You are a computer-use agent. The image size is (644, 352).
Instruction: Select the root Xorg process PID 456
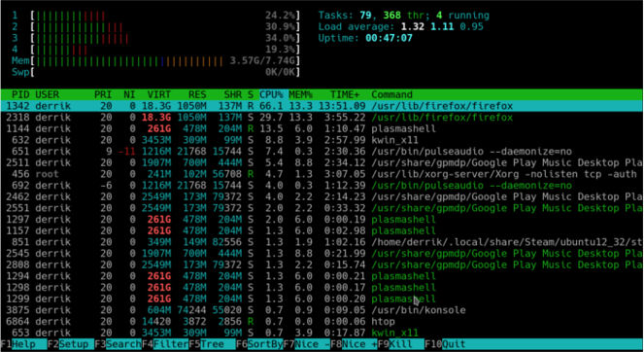pyautogui.click(x=322, y=174)
